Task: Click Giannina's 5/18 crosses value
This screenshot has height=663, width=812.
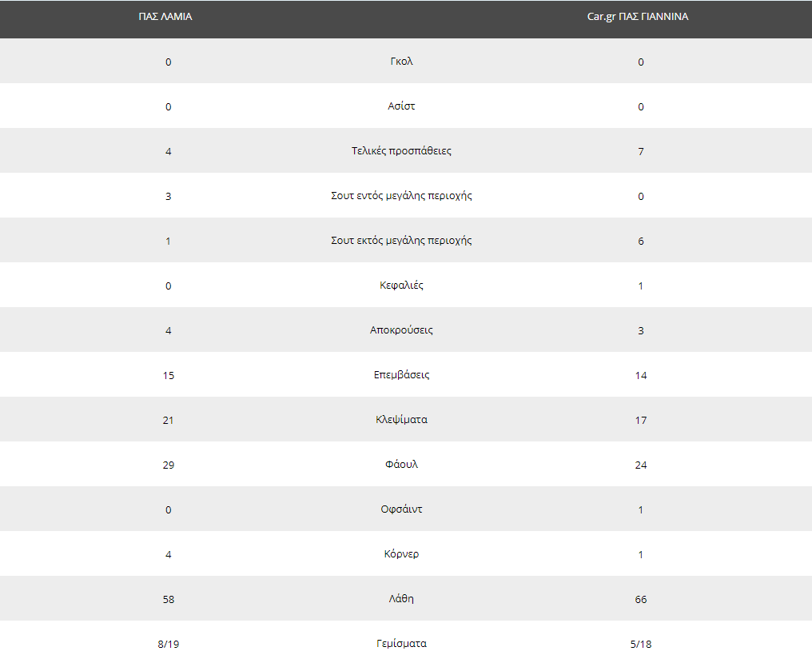Action: click(x=641, y=644)
